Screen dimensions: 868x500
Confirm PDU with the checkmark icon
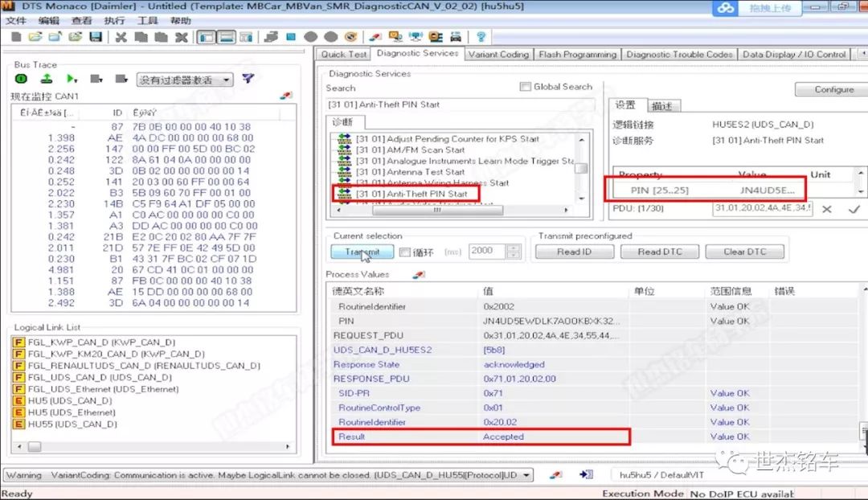pos(854,209)
